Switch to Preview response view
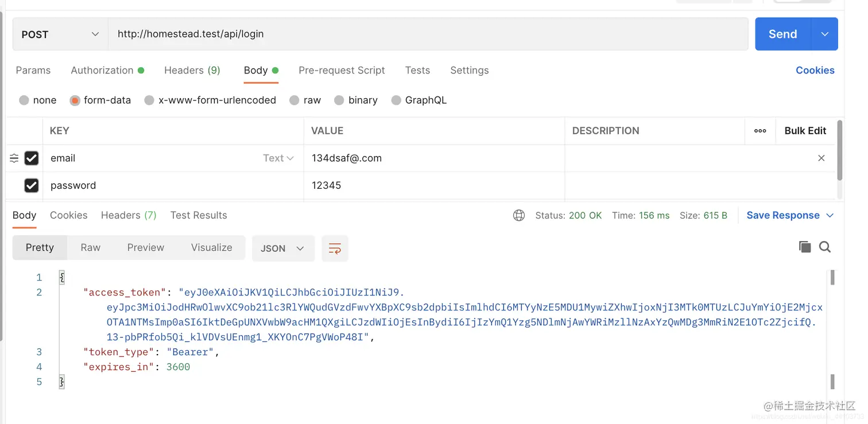Viewport: 868px width, 424px height. tap(146, 248)
